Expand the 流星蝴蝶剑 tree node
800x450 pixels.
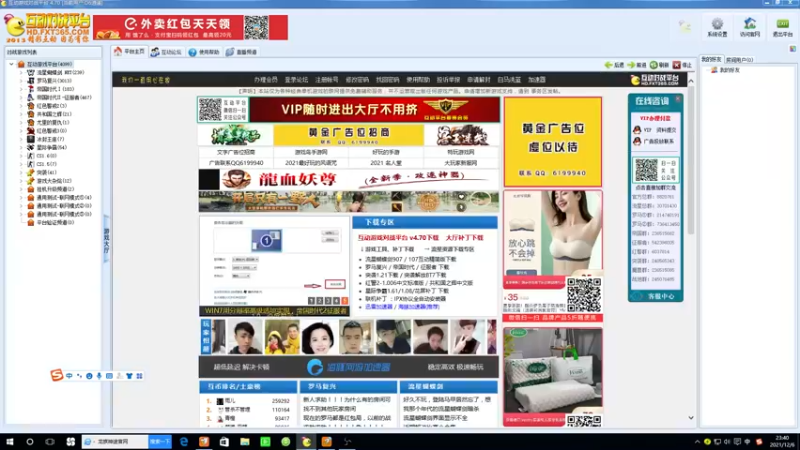21,72
